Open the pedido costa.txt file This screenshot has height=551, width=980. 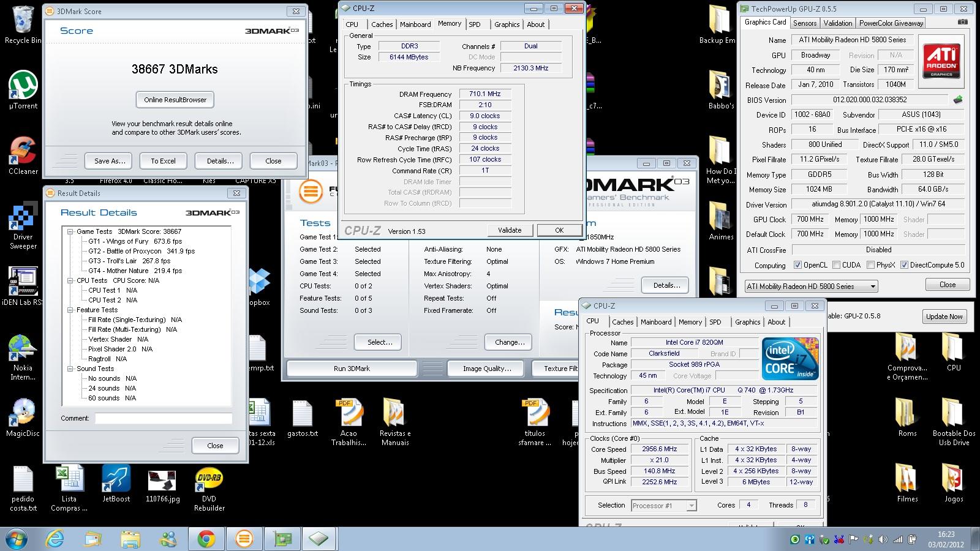pyautogui.click(x=23, y=488)
